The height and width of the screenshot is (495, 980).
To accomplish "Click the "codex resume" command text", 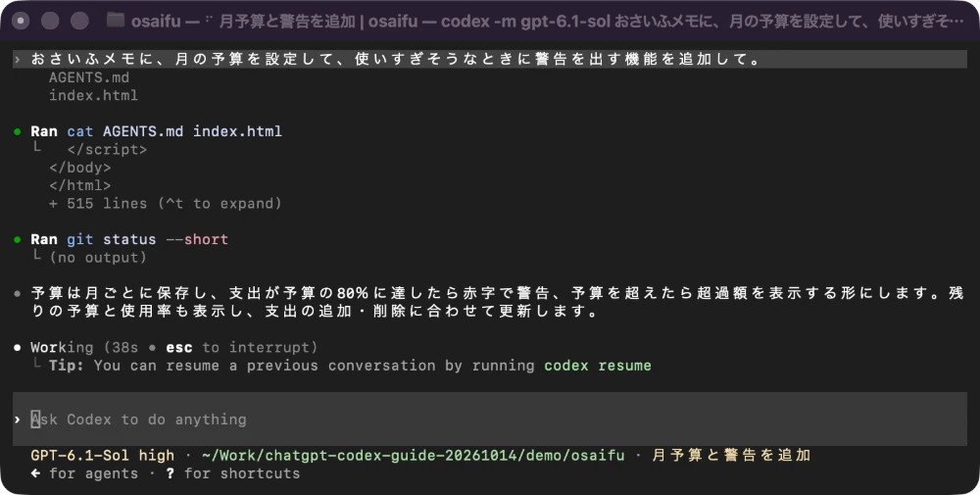I will (598, 366).
